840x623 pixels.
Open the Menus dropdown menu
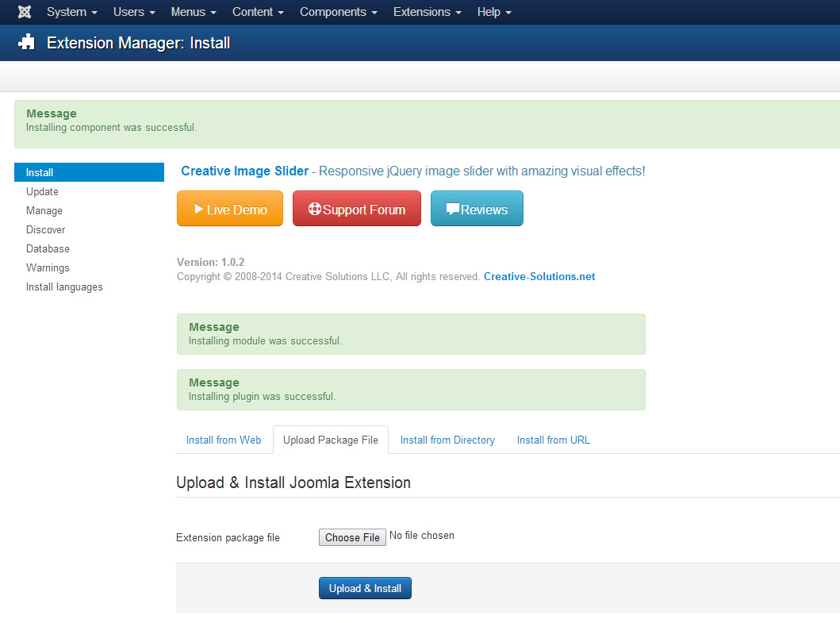pos(194,12)
